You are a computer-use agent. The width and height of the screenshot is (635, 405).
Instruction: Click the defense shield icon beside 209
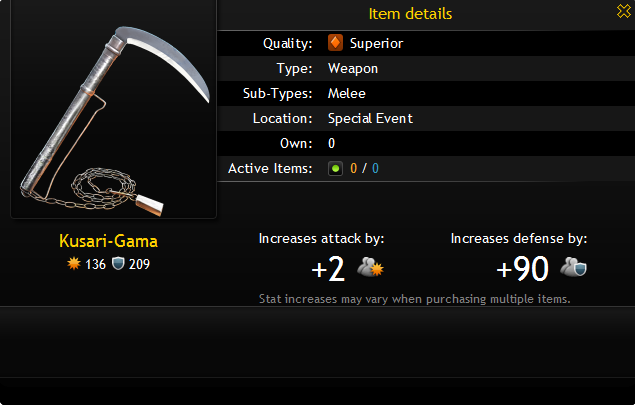[x=118, y=264]
